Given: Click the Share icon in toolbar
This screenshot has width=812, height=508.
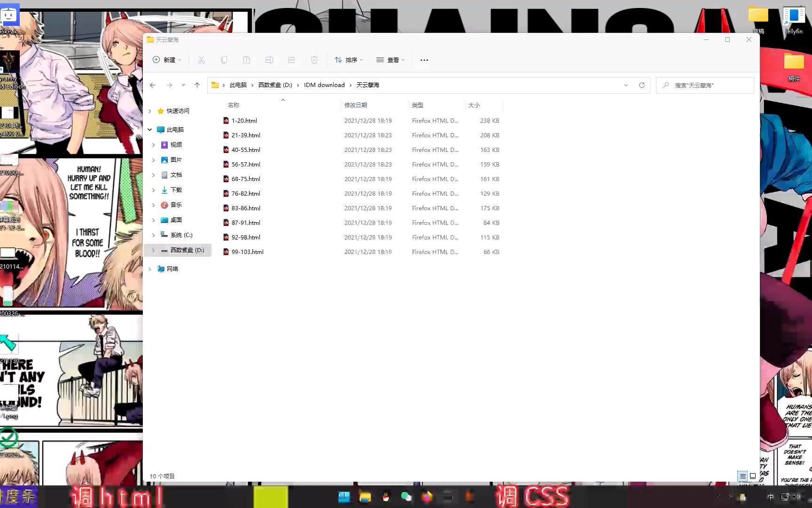Looking at the screenshot, I should tap(292, 60).
